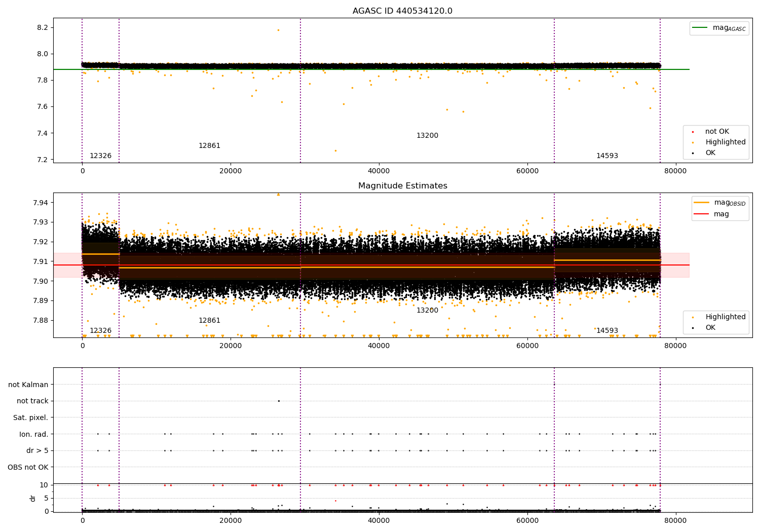Click the 'dr > 5' row label
Viewport: 760px width, 532px height.
pyautogui.click(x=37, y=451)
